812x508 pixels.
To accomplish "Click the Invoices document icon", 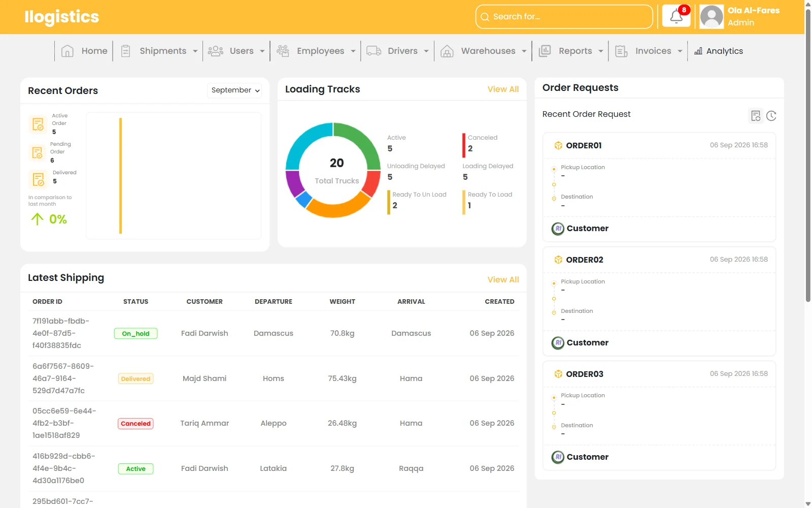I will pyautogui.click(x=621, y=51).
